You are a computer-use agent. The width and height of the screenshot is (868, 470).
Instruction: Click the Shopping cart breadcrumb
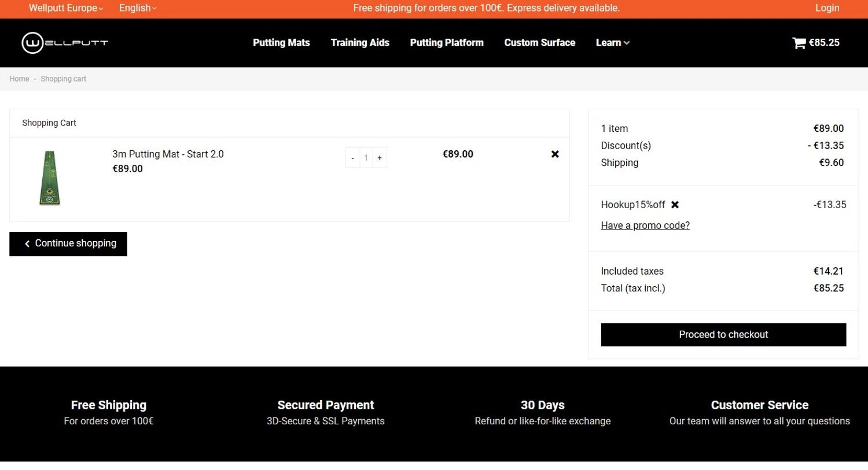point(63,79)
